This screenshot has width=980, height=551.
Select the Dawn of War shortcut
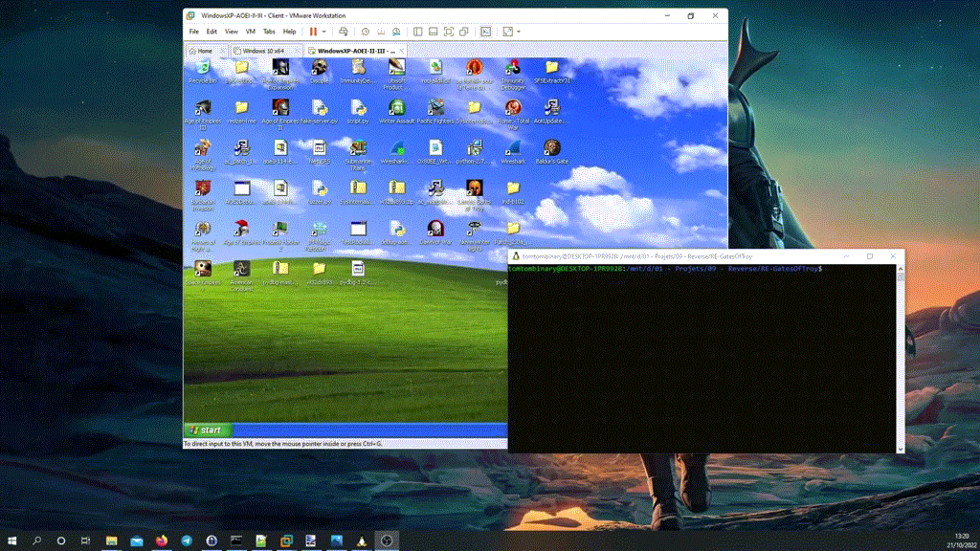(x=435, y=233)
